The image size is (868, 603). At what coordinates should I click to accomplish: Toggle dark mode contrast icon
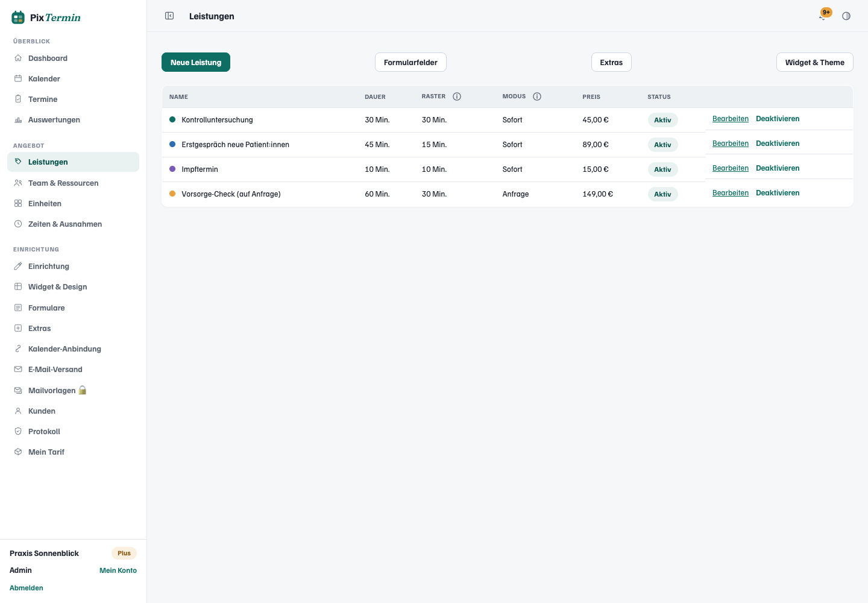[x=846, y=16]
